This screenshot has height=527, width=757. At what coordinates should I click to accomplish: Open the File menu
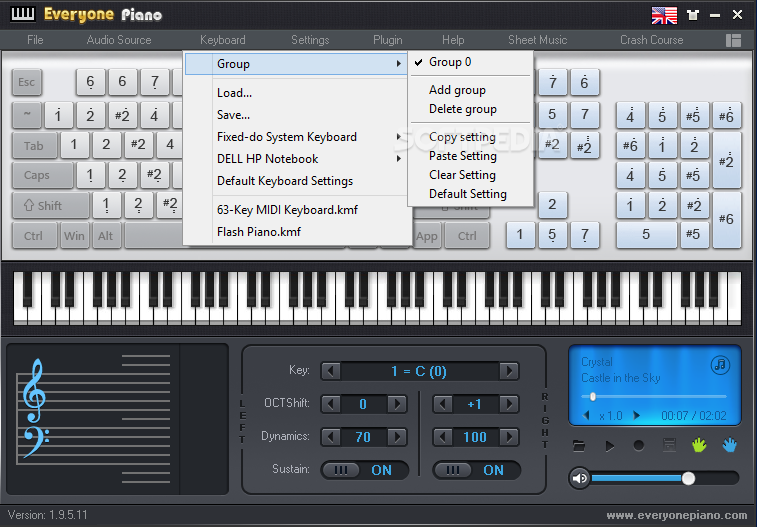35,40
